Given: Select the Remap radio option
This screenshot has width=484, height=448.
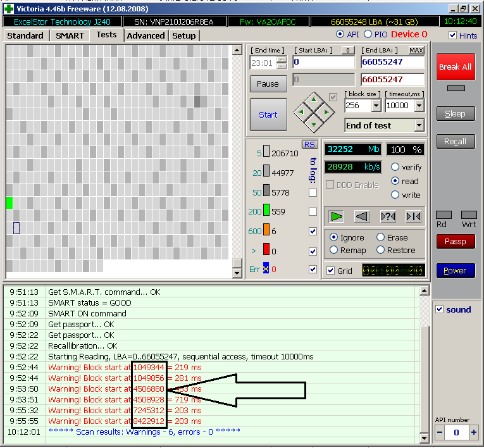Looking at the screenshot, I should (x=333, y=250).
